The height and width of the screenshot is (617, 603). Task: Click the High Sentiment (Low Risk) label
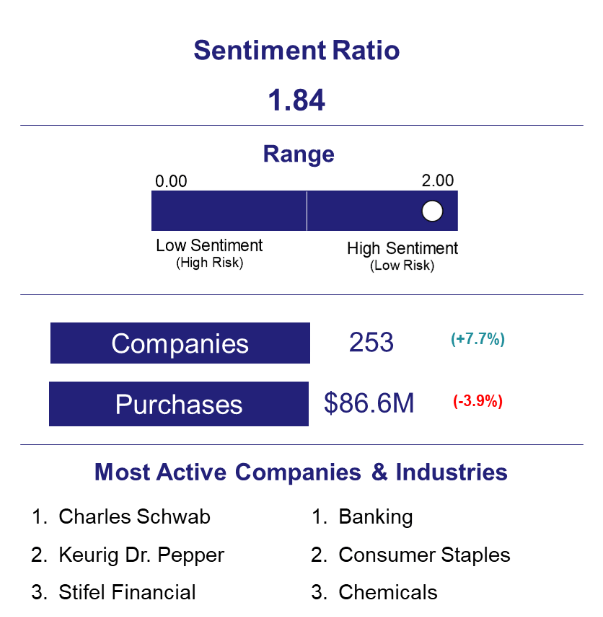[402, 256]
